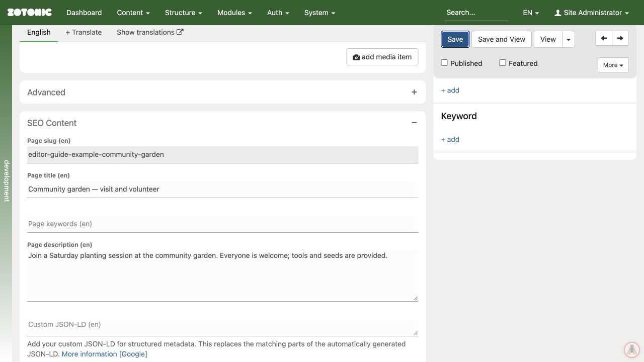The width and height of the screenshot is (644, 362).
Task: Click the Custom JSON-LD textarea
Action: 222,328
